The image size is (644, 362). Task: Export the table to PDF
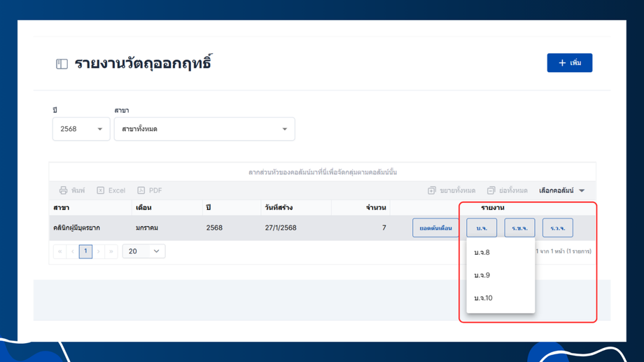tap(150, 190)
